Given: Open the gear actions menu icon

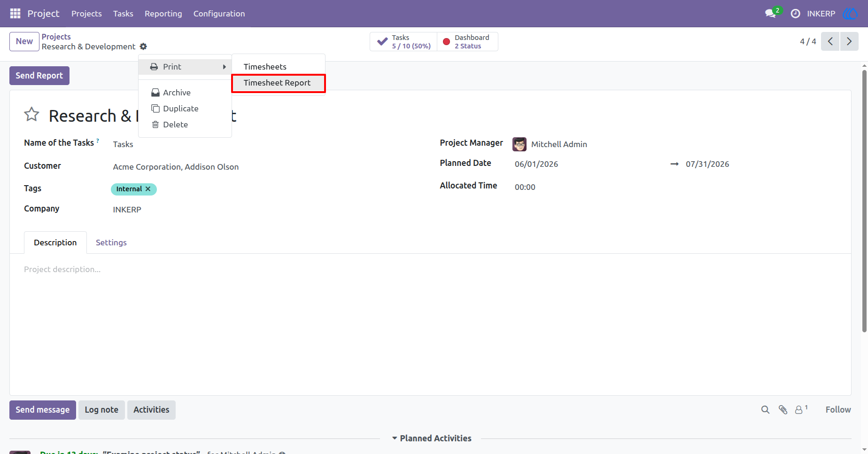Looking at the screenshot, I should [143, 47].
